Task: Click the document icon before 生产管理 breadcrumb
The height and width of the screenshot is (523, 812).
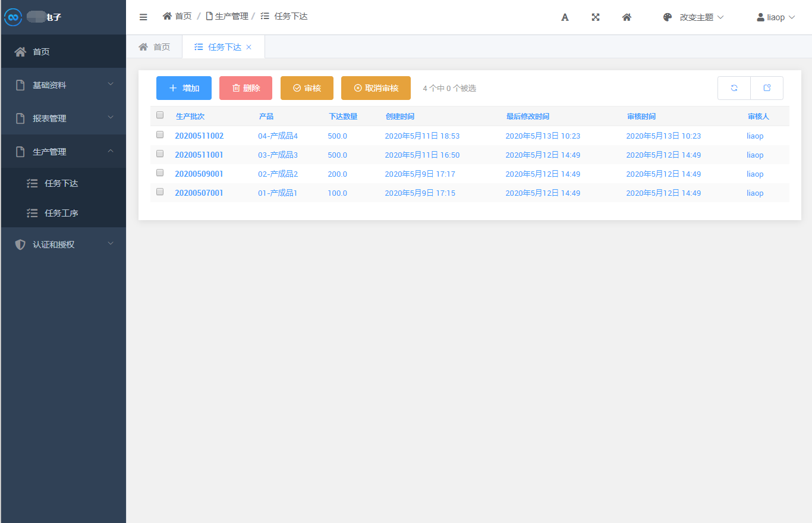Action: 209,16
